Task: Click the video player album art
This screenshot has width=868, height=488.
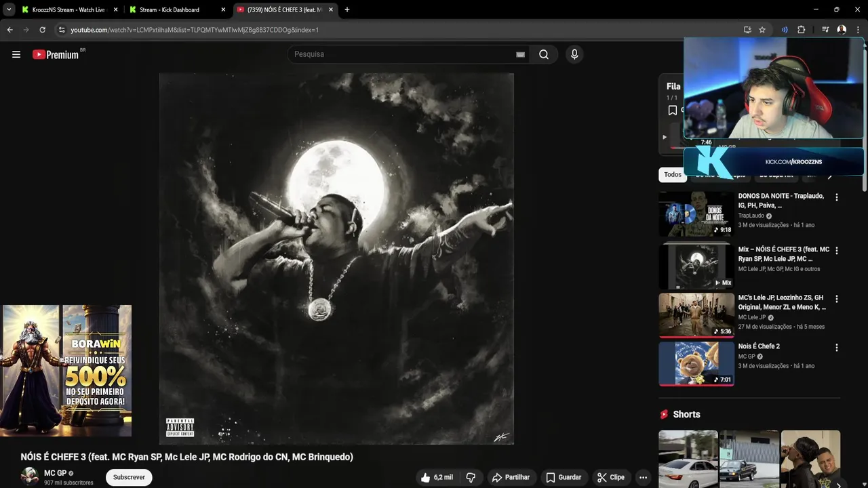Action: 336,259
